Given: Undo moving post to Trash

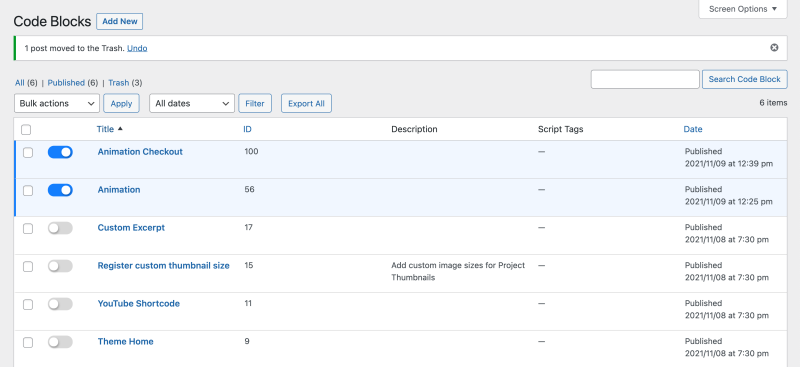Looking at the screenshot, I should pyautogui.click(x=137, y=48).
